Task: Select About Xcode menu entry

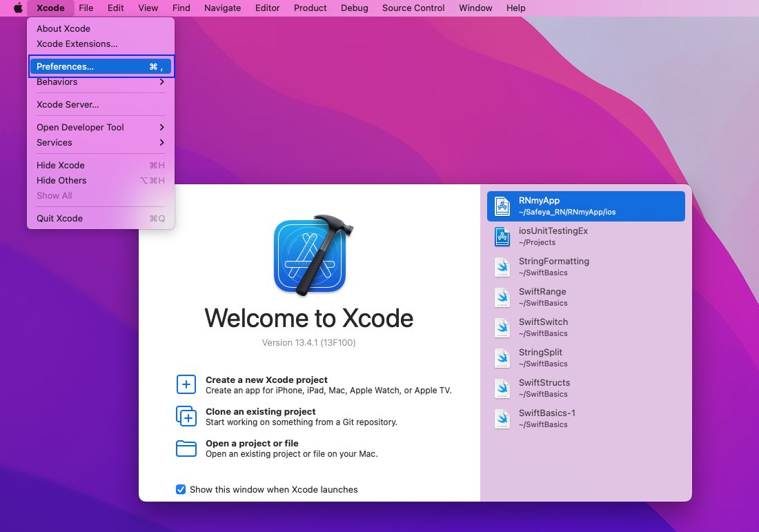Action: click(x=101, y=28)
